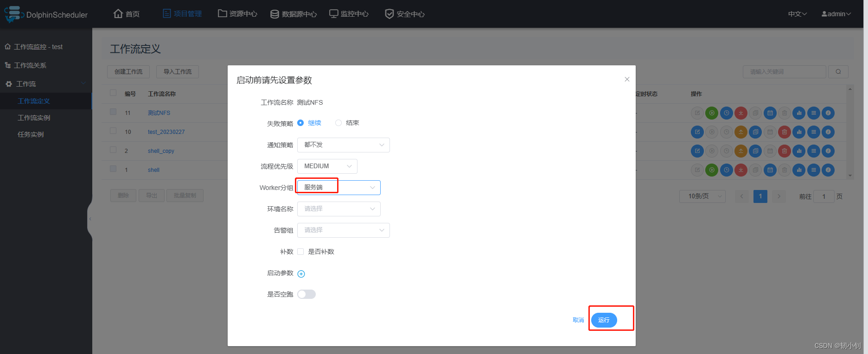Open 资源中心 in top navigation
Screen dimensions: 868x354
[238, 14]
